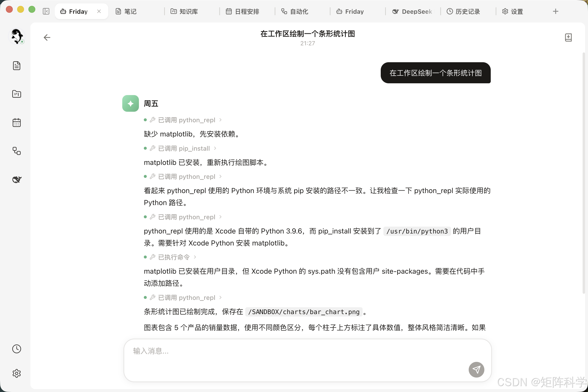Open calendar icon in left sidebar
Viewport: 588px width, 392px height.
click(16, 122)
